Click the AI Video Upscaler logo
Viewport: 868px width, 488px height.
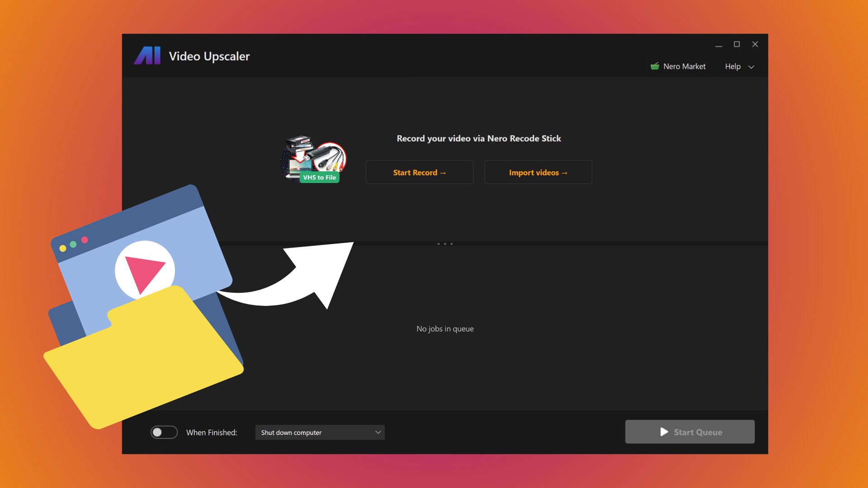coord(147,56)
